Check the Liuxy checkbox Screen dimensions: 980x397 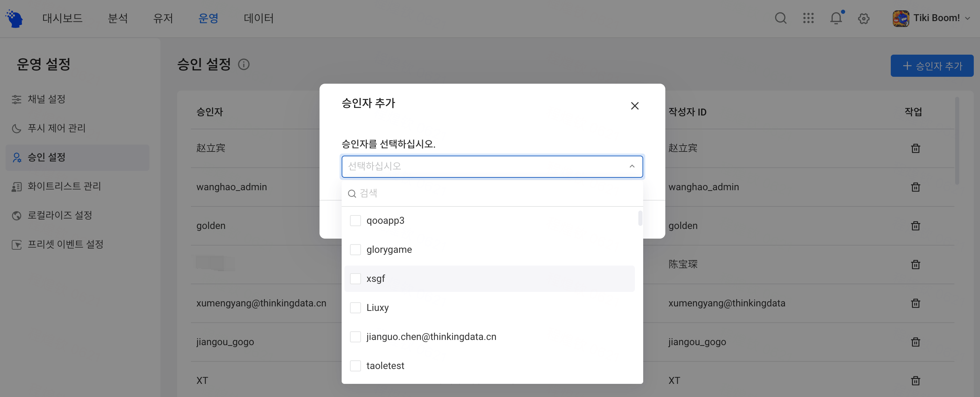(x=355, y=307)
